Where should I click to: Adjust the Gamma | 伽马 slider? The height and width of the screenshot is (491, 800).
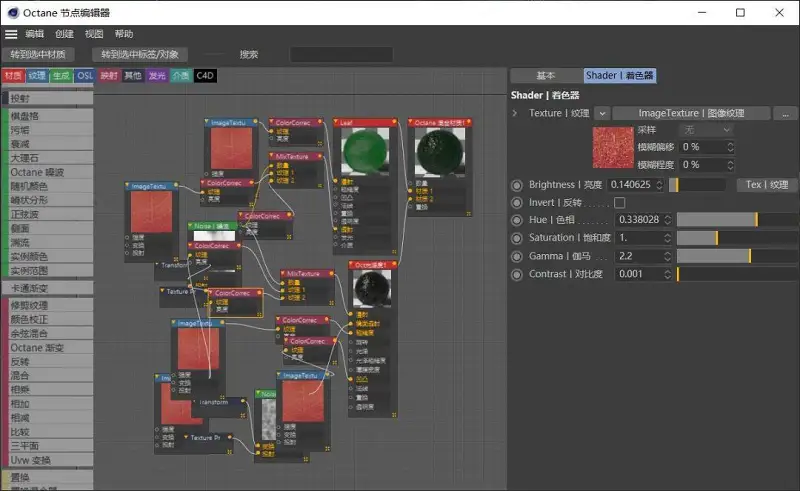738,256
